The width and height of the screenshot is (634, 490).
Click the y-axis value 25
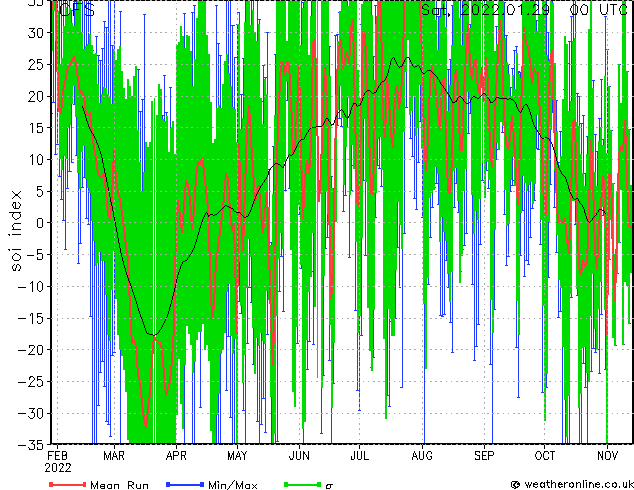36,64
